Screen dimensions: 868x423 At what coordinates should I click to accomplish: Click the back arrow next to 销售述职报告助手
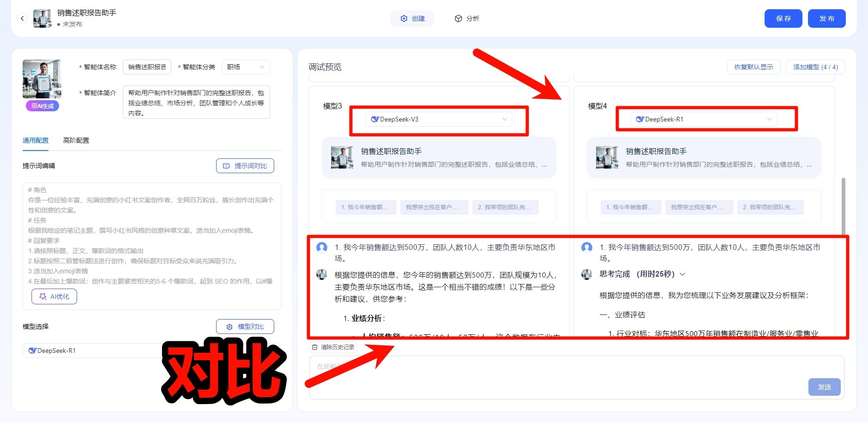[x=22, y=18]
